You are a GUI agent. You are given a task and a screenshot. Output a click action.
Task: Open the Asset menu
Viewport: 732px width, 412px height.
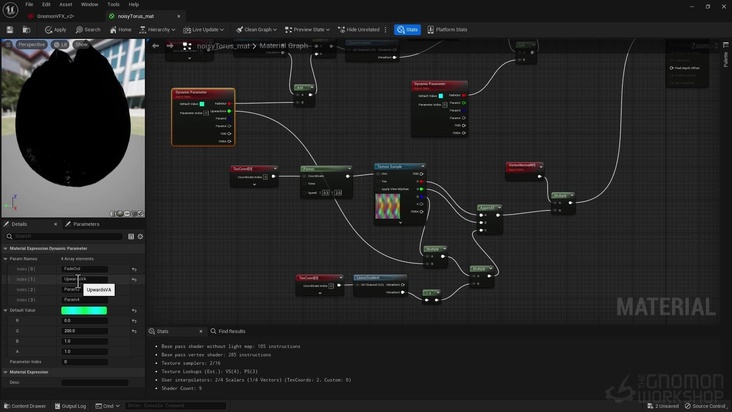click(x=66, y=4)
